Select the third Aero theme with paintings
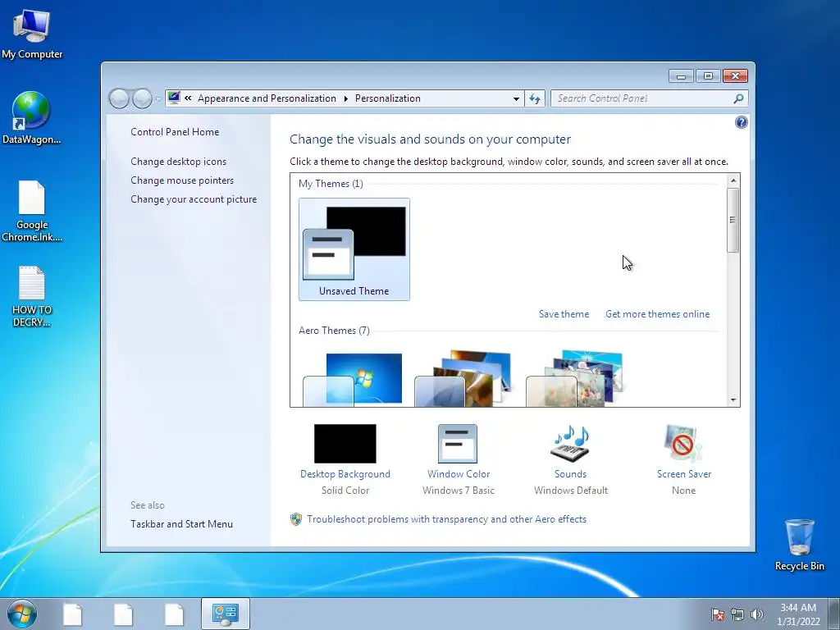Screen dimensions: 840x630 coord(574,379)
